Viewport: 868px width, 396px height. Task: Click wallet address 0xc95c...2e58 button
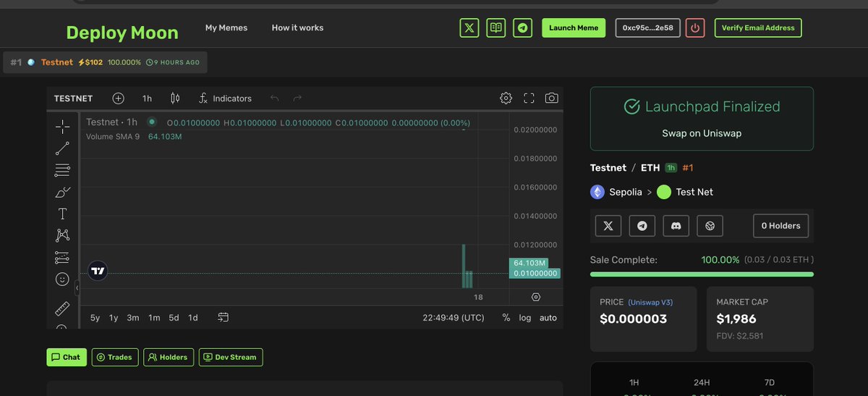pyautogui.click(x=647, y=28)
